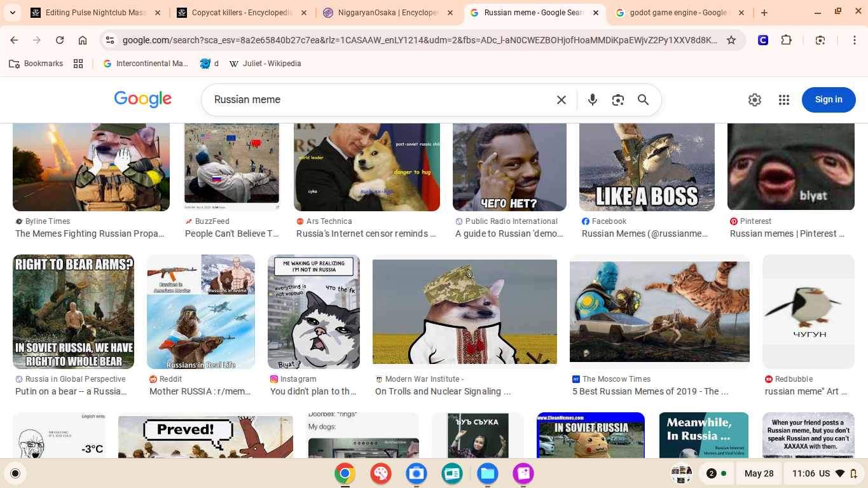
Task: Open the Google apps grid
Action: pyautogui.click(x=784, y=100)
